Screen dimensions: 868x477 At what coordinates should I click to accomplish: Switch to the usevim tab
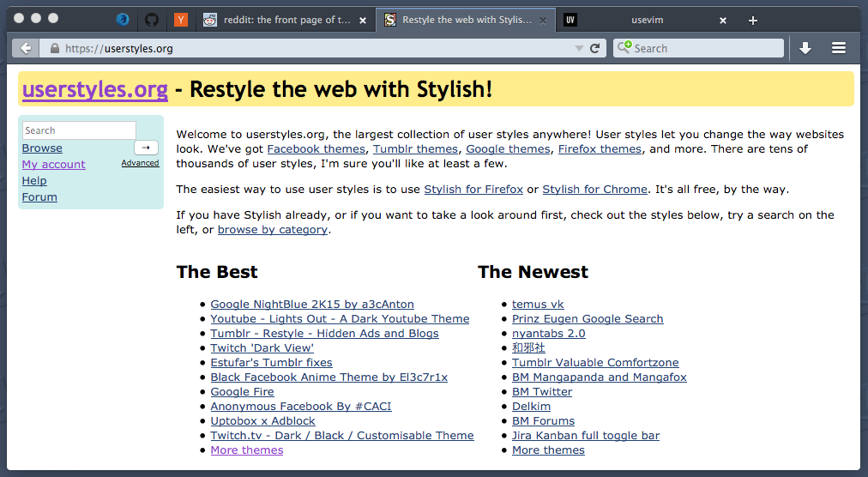[647, 20]
